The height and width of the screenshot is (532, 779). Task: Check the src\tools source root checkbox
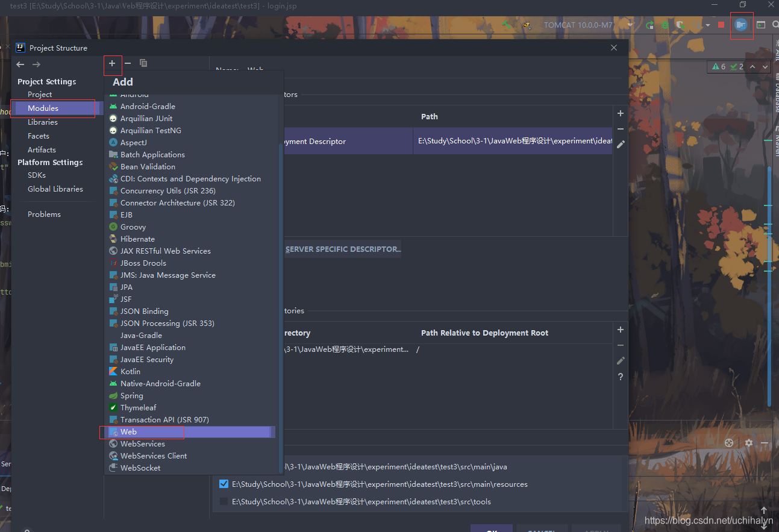[224, 501]
